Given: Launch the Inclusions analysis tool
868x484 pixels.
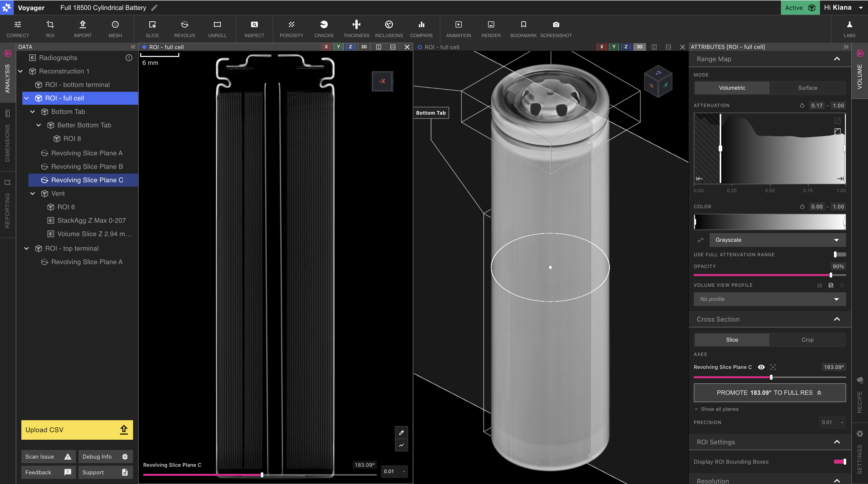Looking at the screenshot, I should pyautogui.click(x=389, y=29).
